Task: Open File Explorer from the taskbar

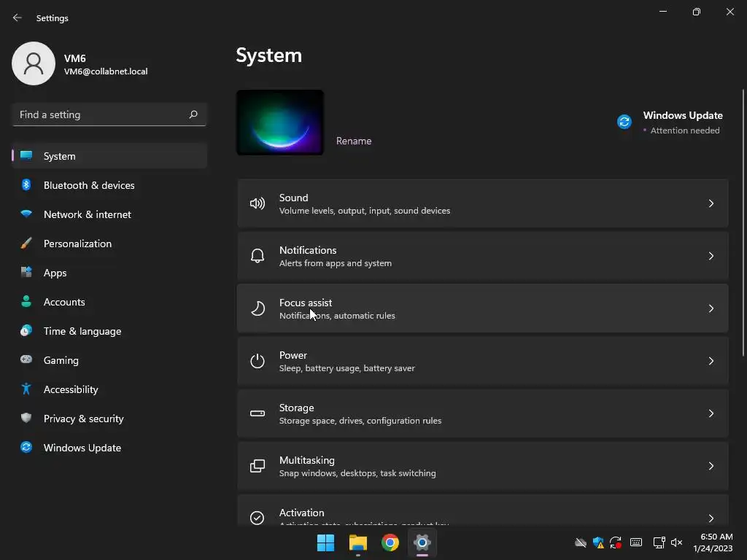Action: coord(357,542)
